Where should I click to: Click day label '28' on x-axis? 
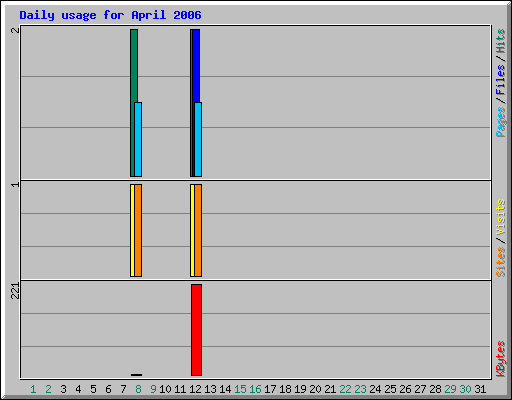[435, 389]
